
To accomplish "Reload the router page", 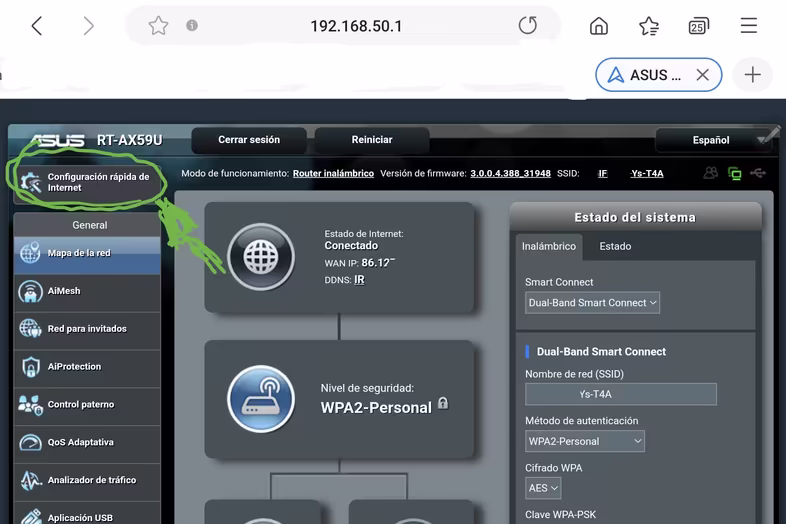I will [x=528, y=25].
